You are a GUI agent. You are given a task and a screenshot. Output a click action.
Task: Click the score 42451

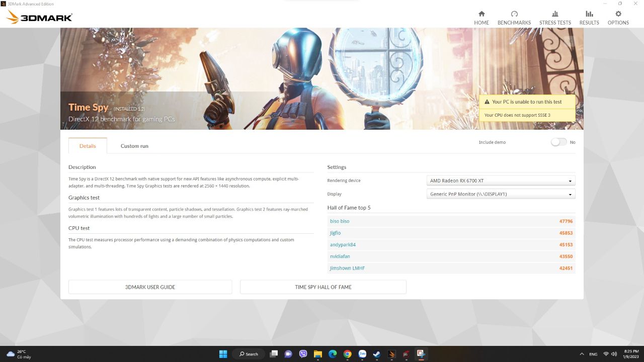[x=566, y=268]
